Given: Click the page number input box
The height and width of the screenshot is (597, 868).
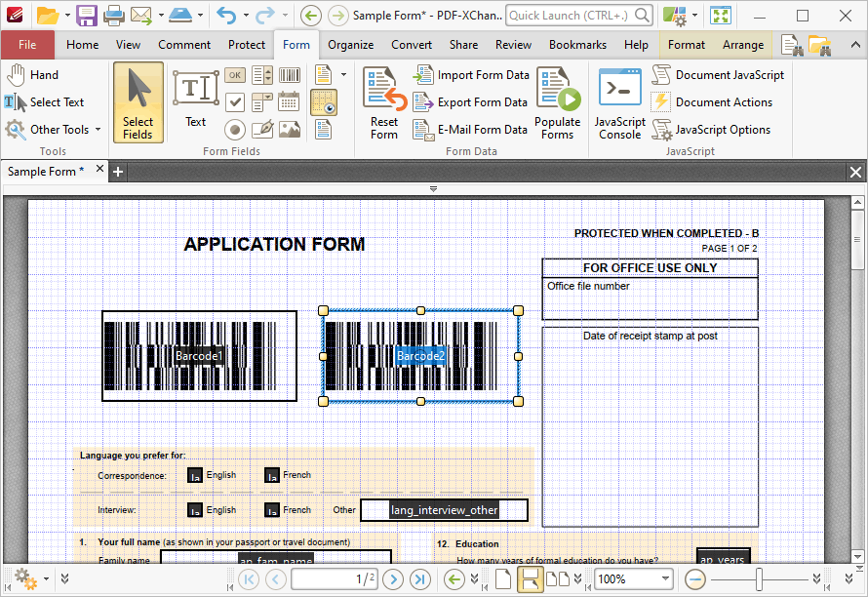Looking at the screenshot, I should point(335,579).
